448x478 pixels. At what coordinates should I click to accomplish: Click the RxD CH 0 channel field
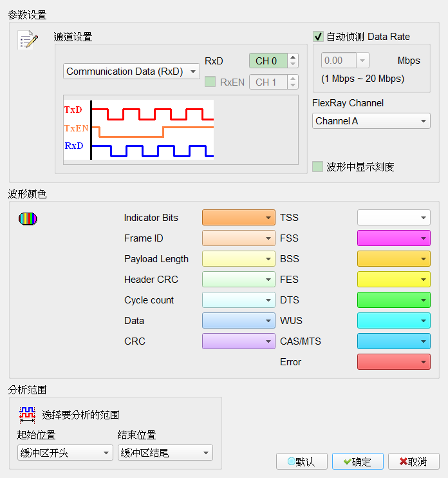(268, 61)
